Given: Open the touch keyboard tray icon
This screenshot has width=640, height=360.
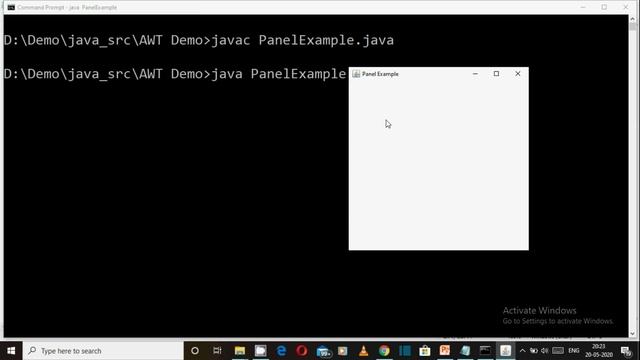Looking at the screenshot, I should click(x=558, y=351).
